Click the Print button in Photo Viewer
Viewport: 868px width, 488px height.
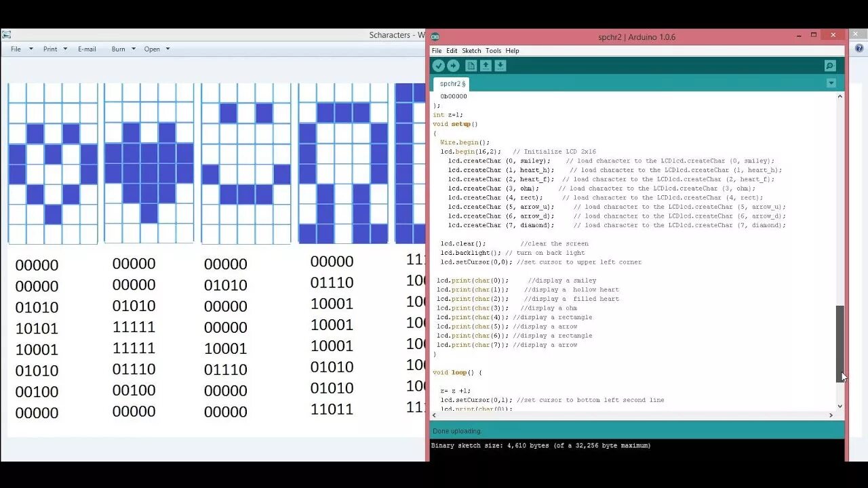pos(50,49)
